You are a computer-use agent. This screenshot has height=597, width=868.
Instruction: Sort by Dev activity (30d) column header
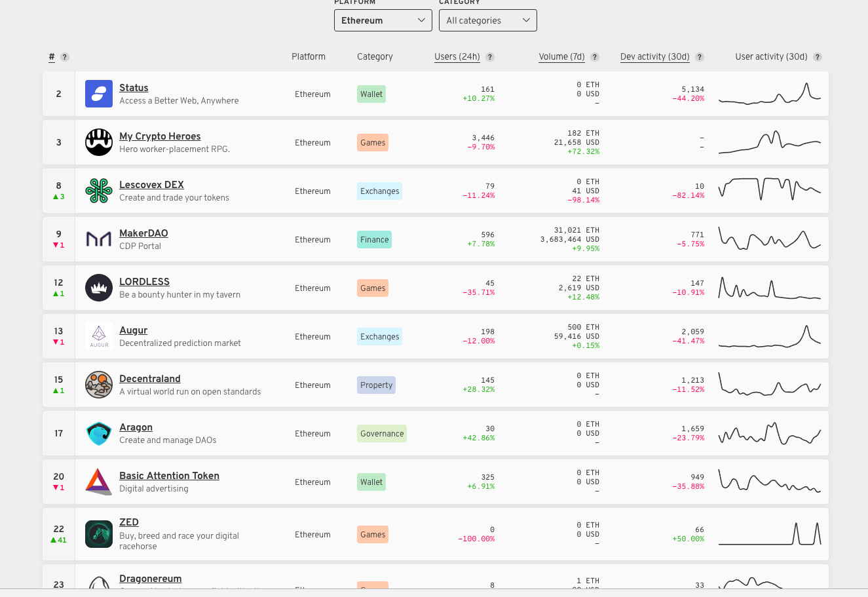coord(655,57)
